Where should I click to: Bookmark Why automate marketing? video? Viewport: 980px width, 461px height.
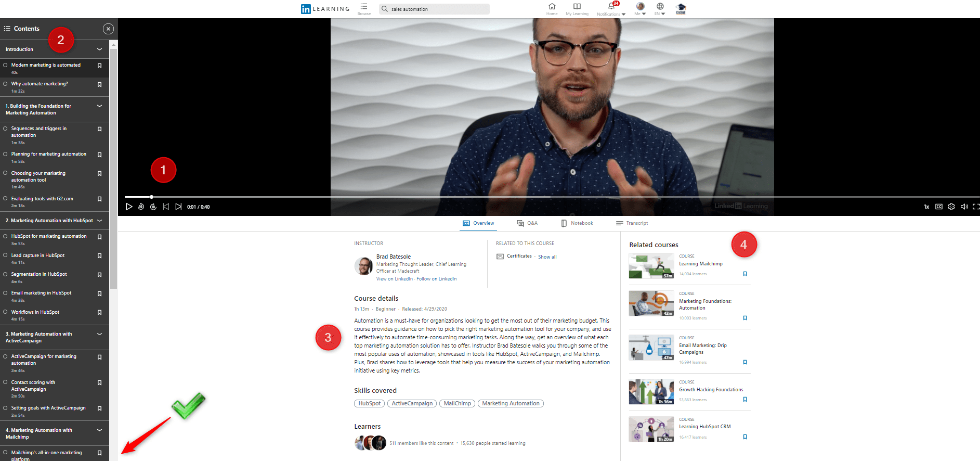(99, 84)
